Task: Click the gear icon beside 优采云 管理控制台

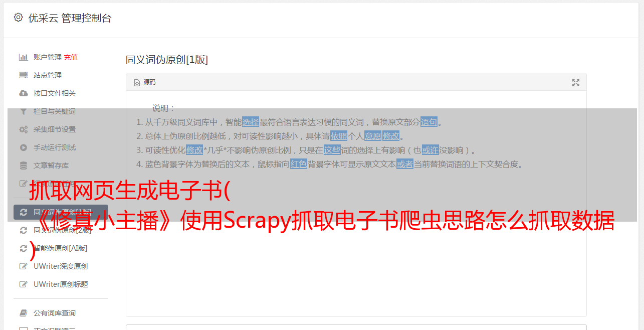Action: tap(19, 18)
